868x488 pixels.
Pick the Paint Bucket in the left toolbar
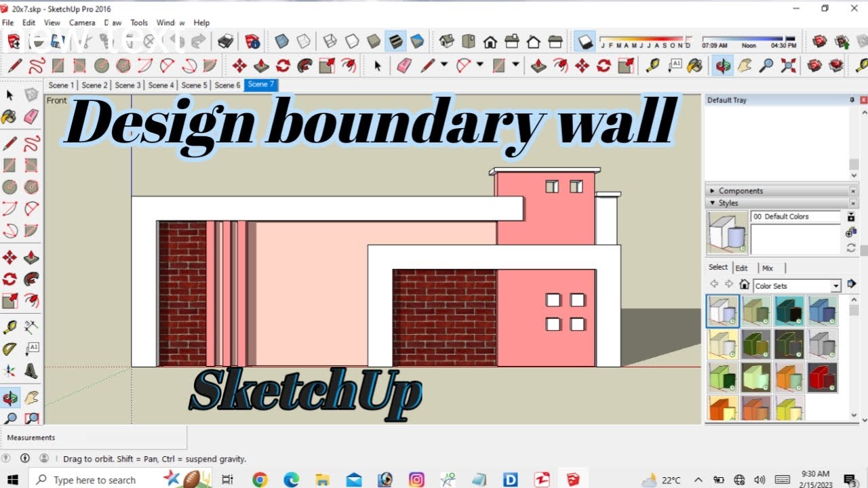click(9, 117)
